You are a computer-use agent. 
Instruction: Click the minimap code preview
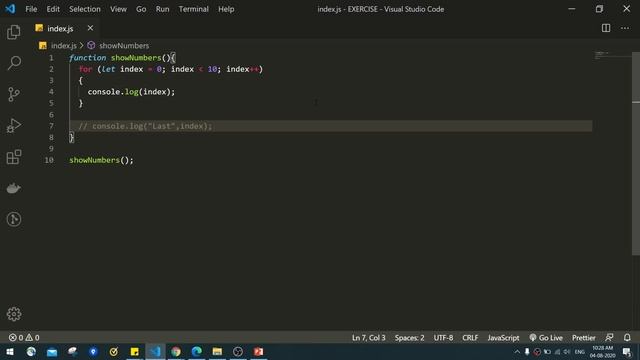coord(602,55)
